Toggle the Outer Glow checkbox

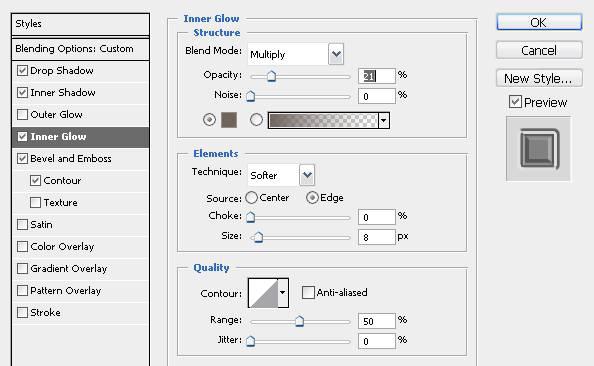click(x=22, y=114)
